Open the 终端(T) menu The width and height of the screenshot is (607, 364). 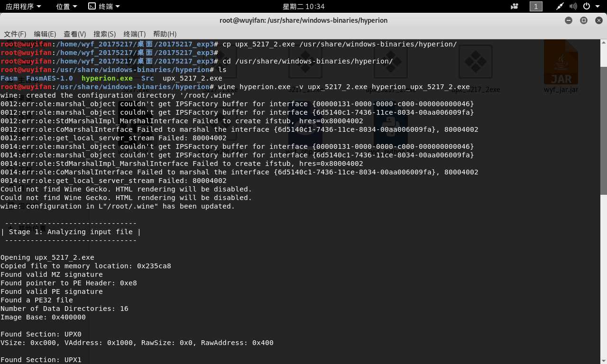(x=135, y=34)
